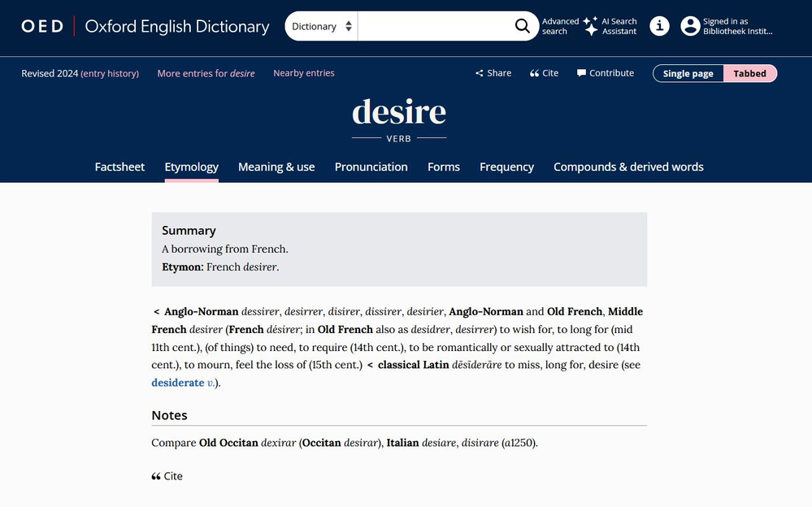The image size is (812, 507).
Task: Click the Cite icon below Notes
Action: pos(156,477)
